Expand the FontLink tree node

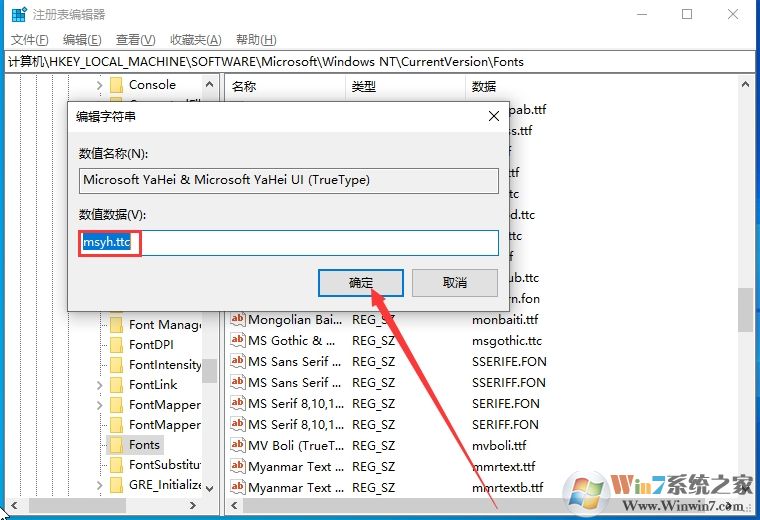(99, 385)
